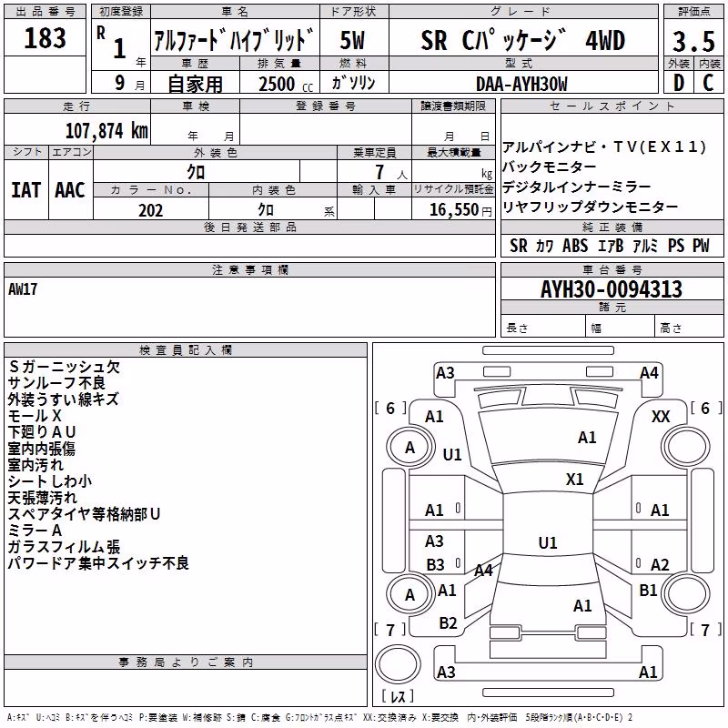Click the note シートしわ小

tap(50, 481)
